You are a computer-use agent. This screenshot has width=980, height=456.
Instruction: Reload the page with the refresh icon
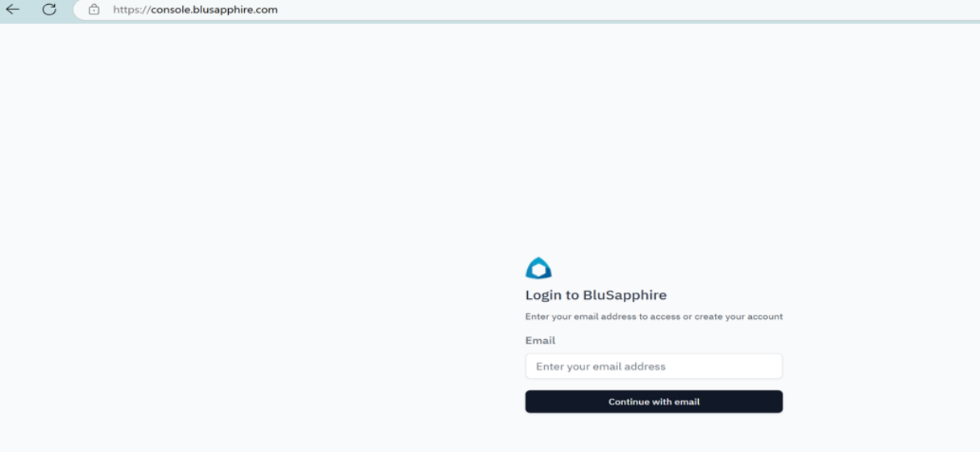point(49,10)
